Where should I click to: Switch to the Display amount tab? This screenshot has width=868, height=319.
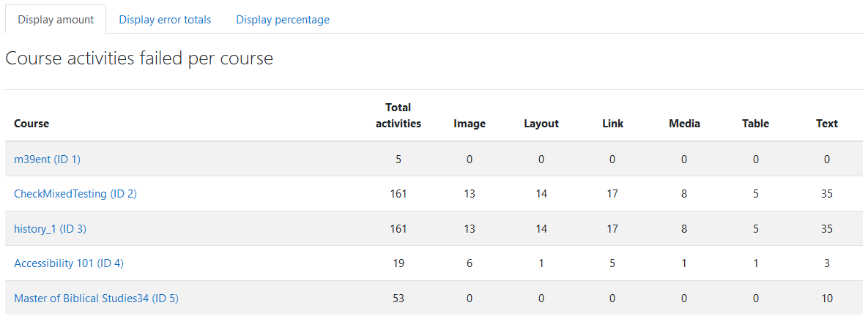(x=56, y=20)
